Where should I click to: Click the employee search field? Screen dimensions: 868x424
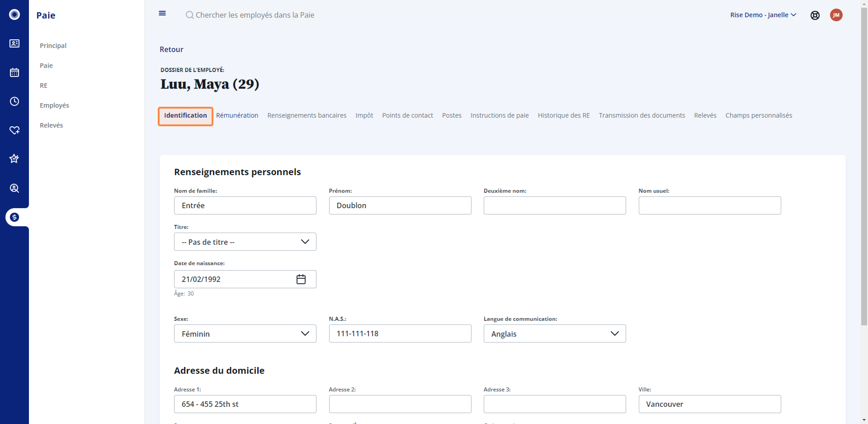255,15
